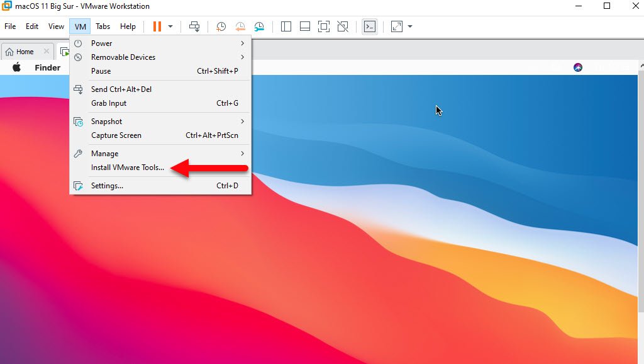Screen dimensions: 644x364
Task: Click the Unity mode toolbar icon
Action: [343, 26]
